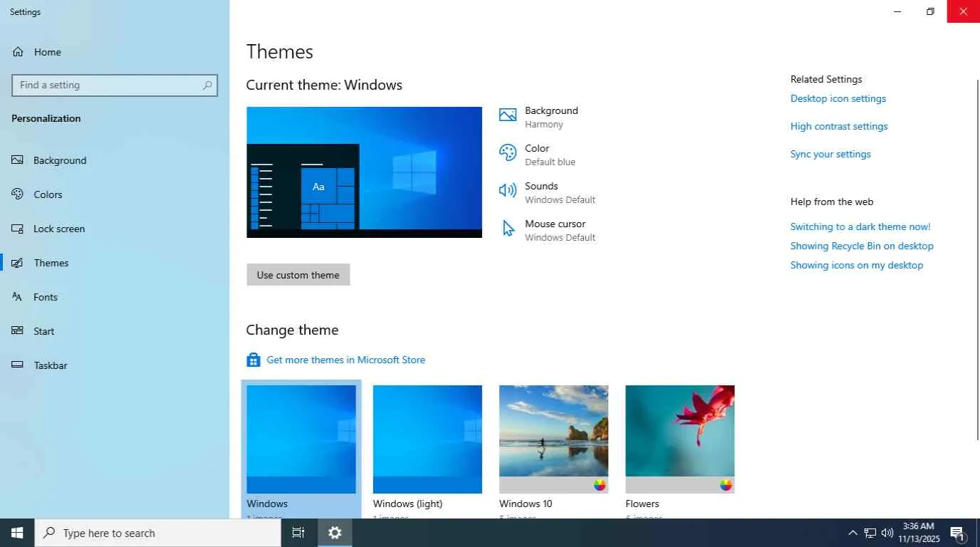Open the Action Center notifications icon

[958, 533]
